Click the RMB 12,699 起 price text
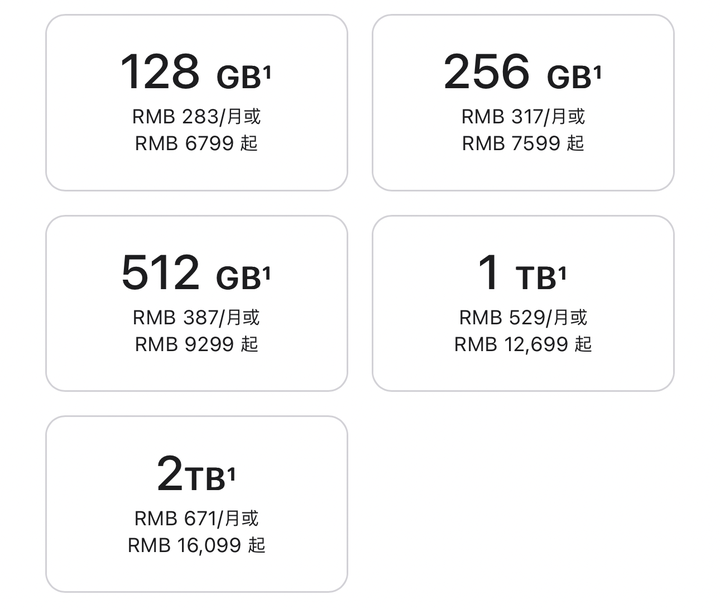This screenshot has width=720, height=609. (522, 344)
